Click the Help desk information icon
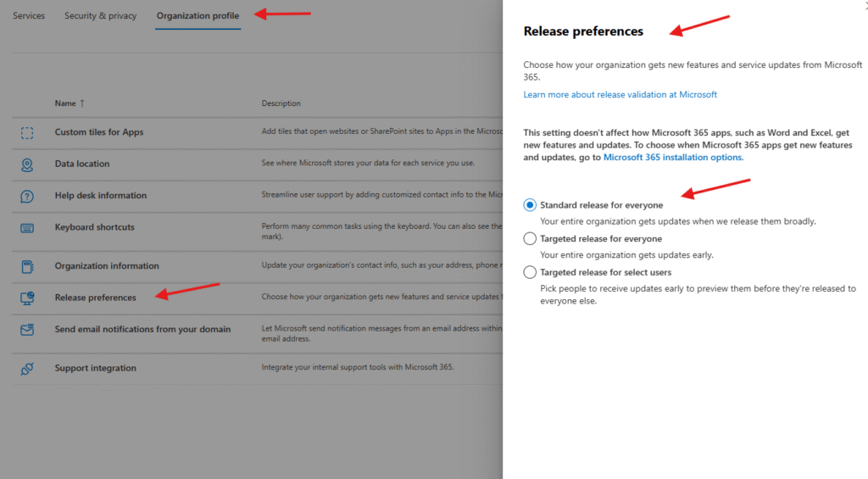This screenshot has height=479, width=868. (x=27, y=196)
